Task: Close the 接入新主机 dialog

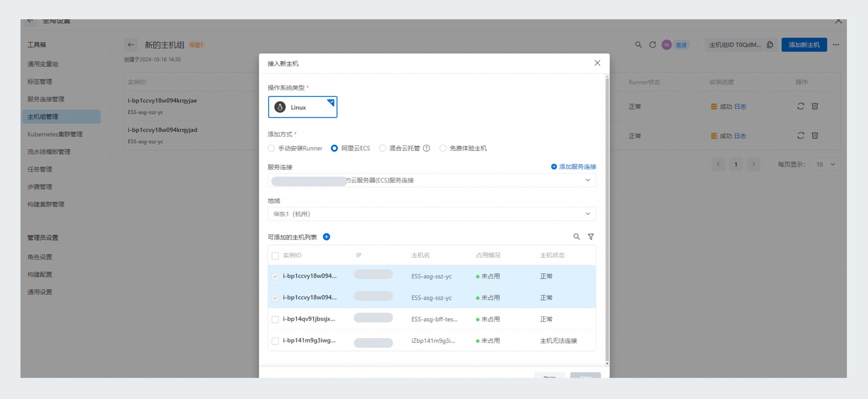Action: [597, 63]
